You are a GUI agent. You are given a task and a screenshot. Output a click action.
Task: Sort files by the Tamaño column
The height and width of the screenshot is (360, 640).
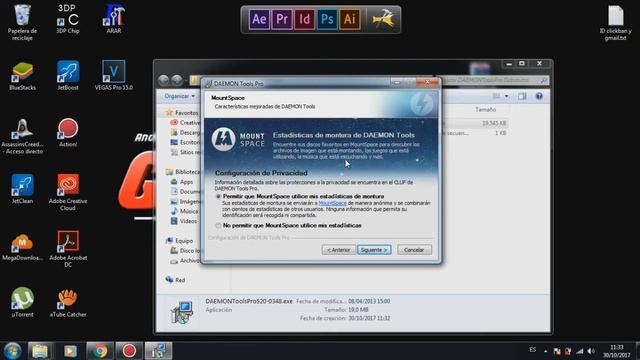coord(485,110)
